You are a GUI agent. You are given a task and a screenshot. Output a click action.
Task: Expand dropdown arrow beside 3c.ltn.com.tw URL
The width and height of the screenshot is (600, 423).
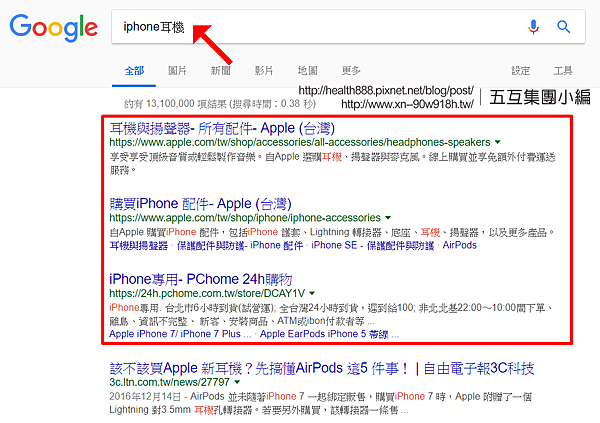click(237, 382)
